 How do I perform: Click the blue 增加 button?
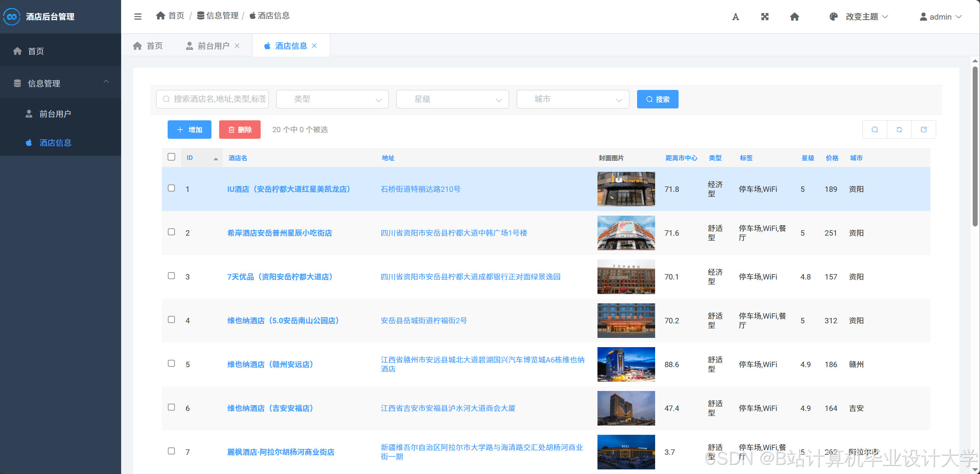coord(189,130)
